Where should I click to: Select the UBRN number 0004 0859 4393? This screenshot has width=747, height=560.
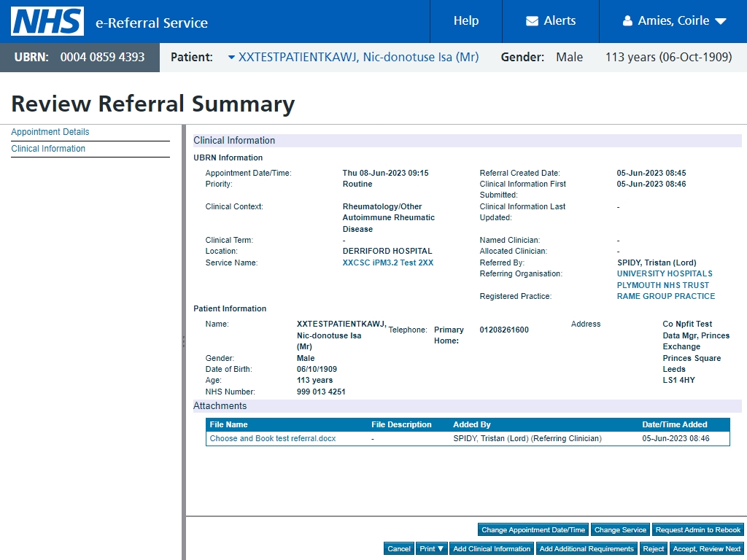click(x=102, y=57)
